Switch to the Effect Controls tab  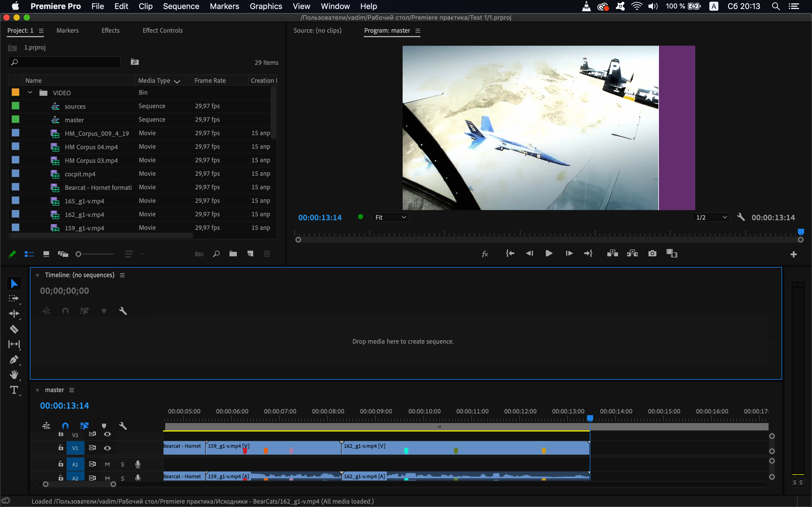[162, 30]
